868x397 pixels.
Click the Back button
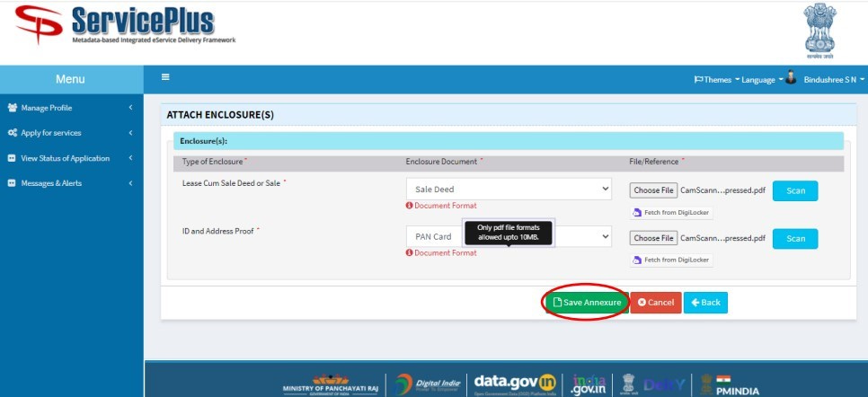[705, 303]
